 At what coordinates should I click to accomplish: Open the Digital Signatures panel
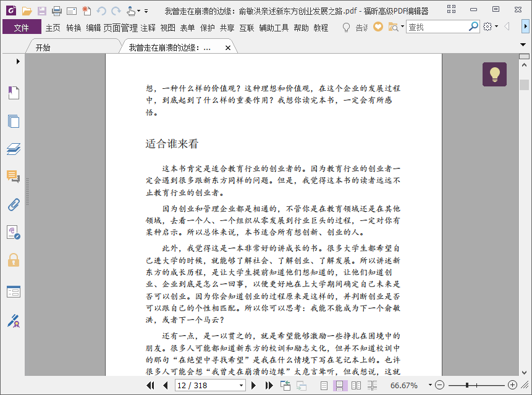point(14,233)
